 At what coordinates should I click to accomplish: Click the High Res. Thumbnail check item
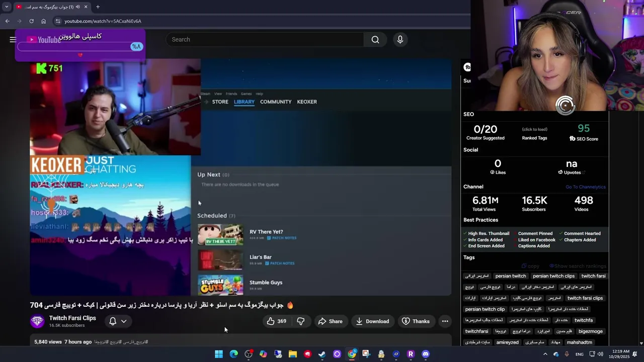[x=486, y=234]
